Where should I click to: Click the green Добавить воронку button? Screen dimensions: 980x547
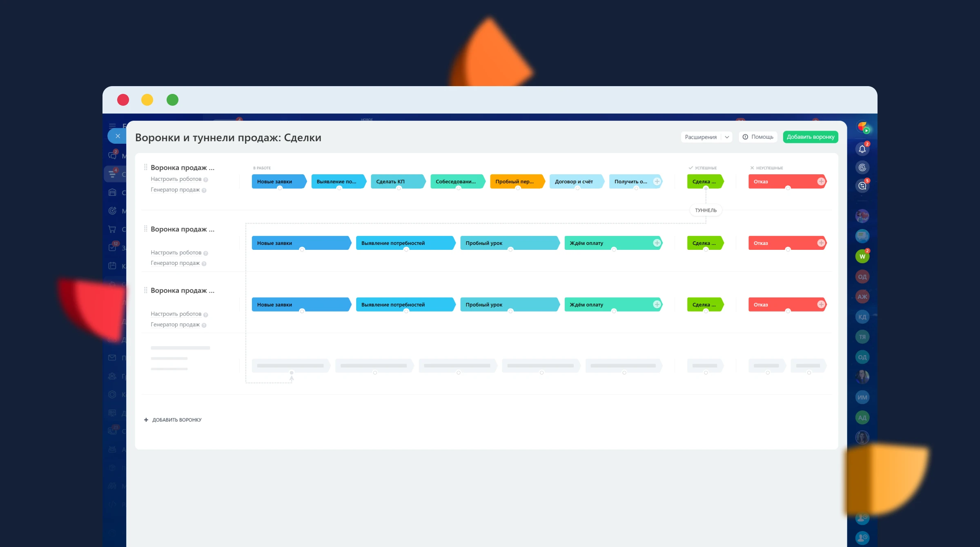[x=810, y=137]
